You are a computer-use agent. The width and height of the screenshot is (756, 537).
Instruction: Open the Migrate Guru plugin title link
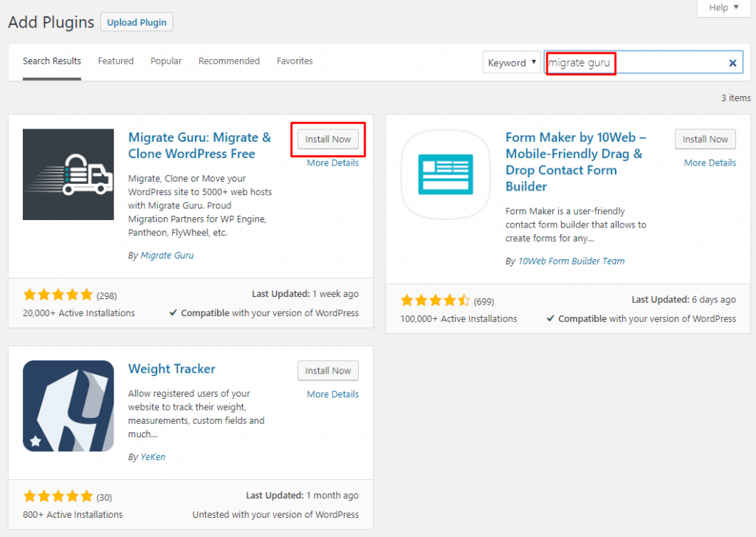tap(199, 146)
